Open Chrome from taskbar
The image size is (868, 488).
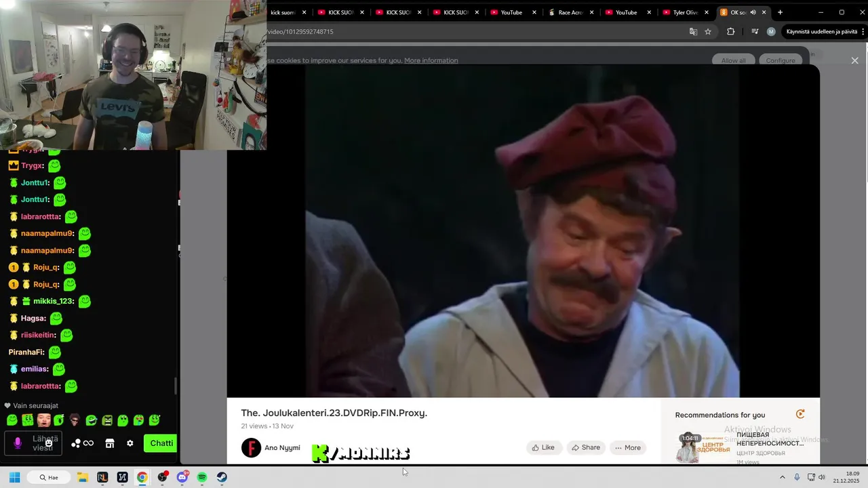click(x=142, y=477)
